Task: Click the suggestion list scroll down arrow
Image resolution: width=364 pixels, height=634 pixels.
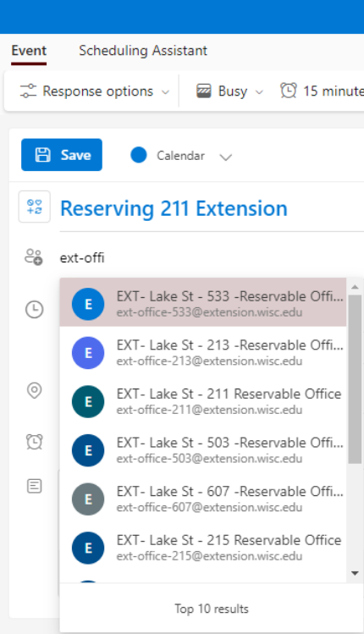Action: (355, 573)
